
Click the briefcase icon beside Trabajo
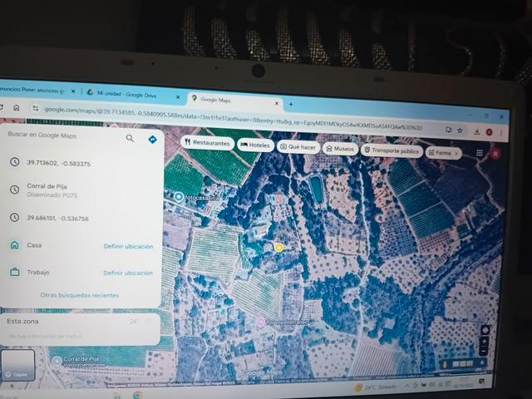tap(15, 272)
